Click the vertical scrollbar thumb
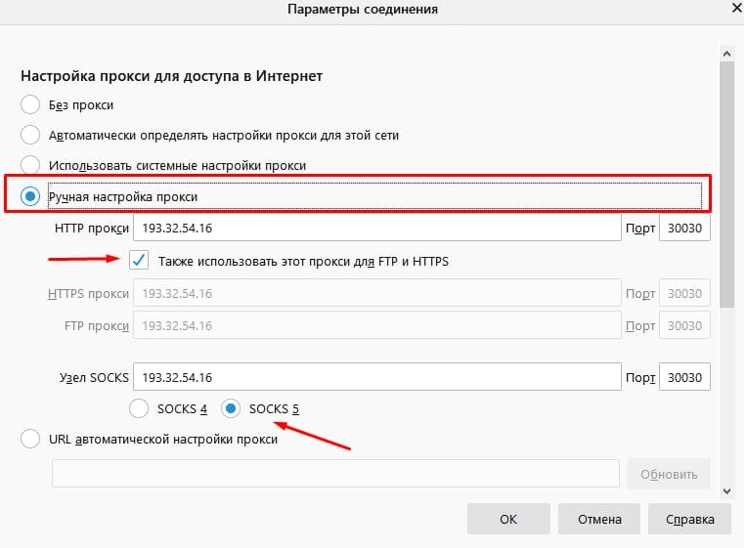 coord(726,185)
